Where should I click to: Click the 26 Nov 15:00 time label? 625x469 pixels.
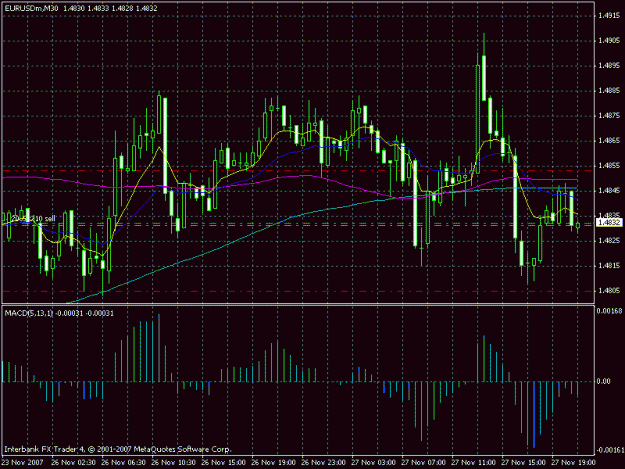[223, 463]
